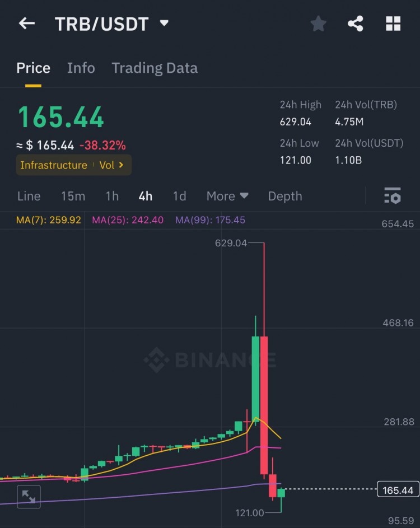
Task: Switch chart to Line view
Action: point(29,196)
